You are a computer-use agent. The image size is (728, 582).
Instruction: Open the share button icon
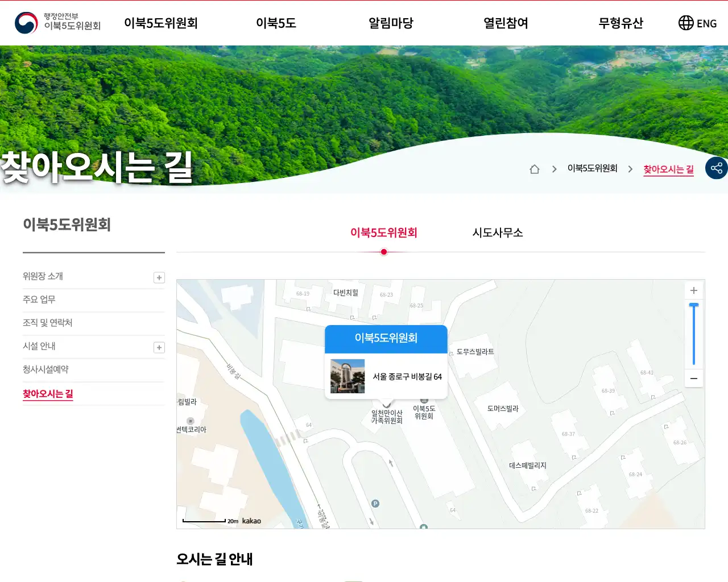[717, 168]
